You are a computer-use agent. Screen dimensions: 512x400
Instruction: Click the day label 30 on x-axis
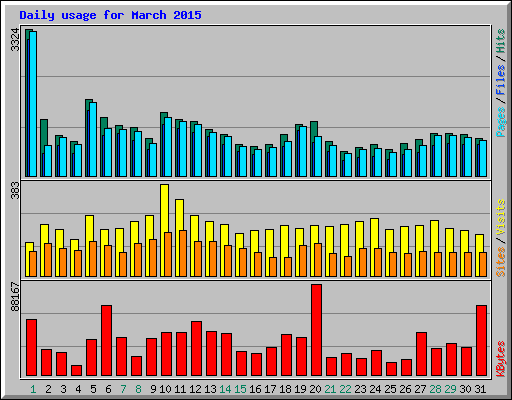click(465, 389)
